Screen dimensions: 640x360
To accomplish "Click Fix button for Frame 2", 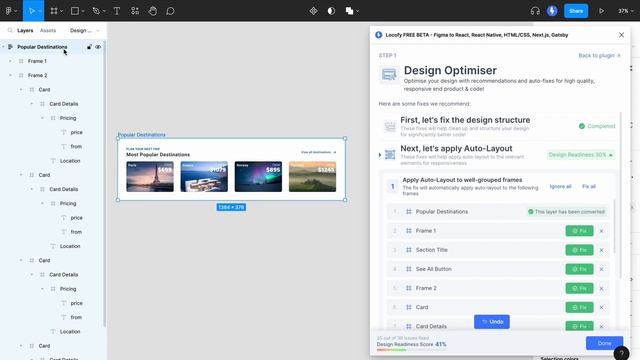I will tap(579, 289).
